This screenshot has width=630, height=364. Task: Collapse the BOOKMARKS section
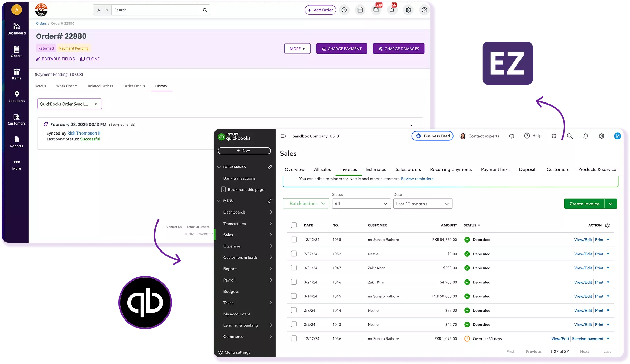[219, 167]
